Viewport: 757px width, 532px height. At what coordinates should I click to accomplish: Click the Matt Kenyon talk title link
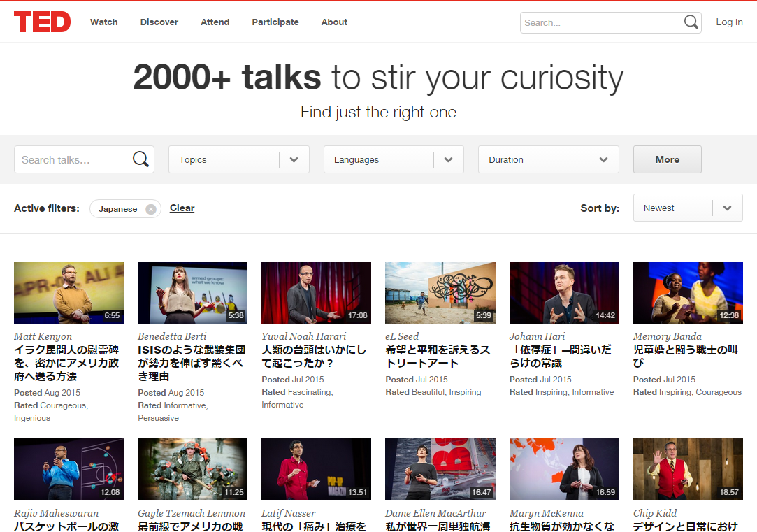tap(66, 363)
